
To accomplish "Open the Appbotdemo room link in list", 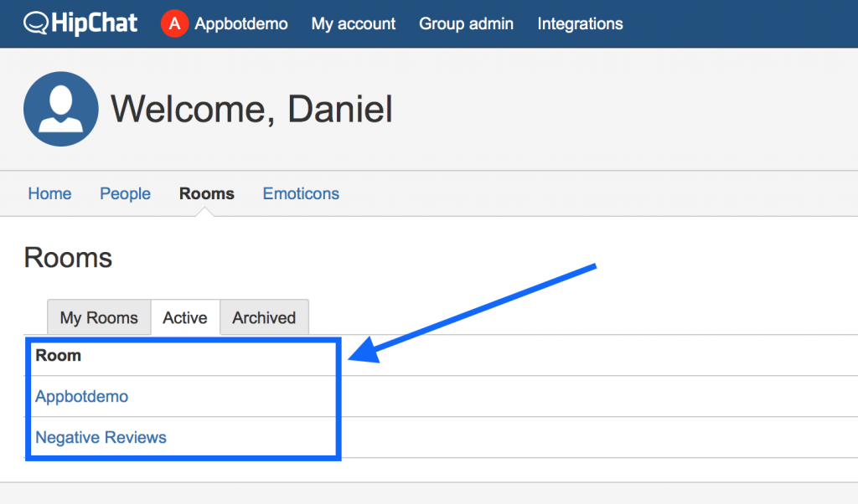I will point(82,396).
